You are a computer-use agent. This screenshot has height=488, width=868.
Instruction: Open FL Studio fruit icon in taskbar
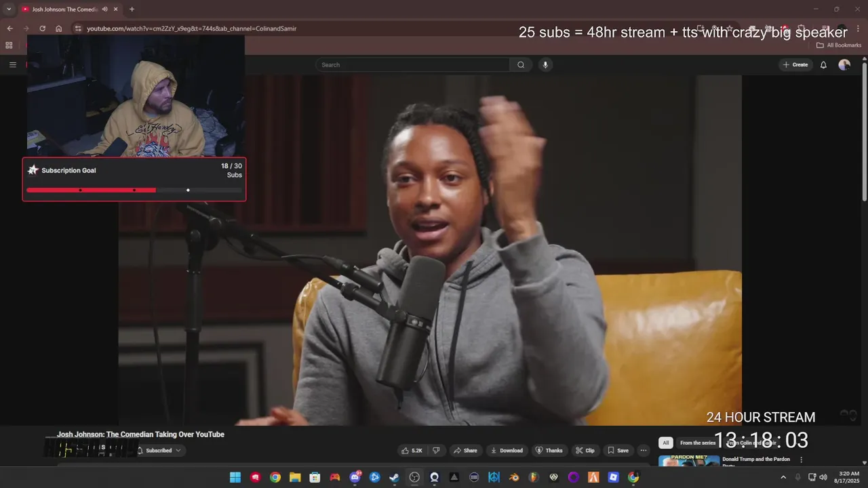click(x=534, y=477)
